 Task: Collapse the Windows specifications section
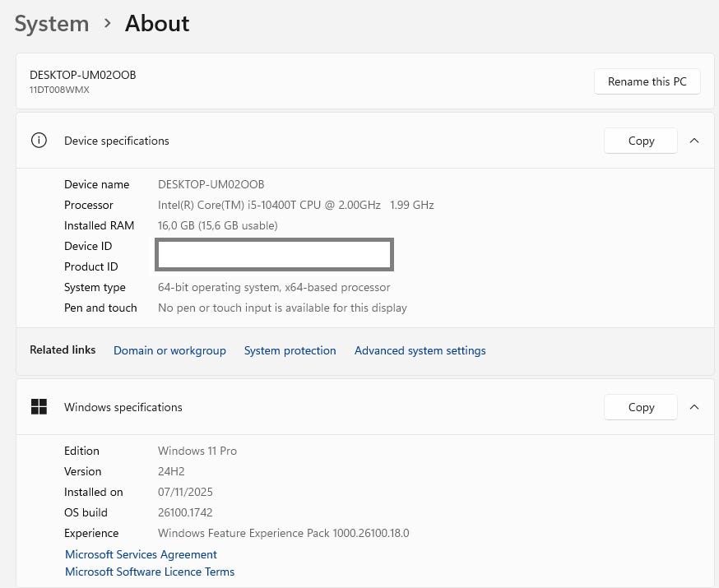click(x=694, y=407)
